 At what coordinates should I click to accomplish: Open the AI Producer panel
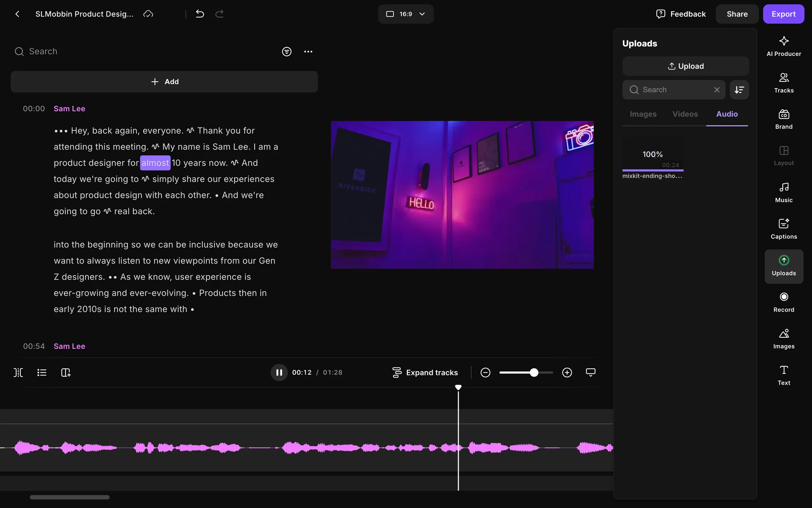[x=784, y=46]
